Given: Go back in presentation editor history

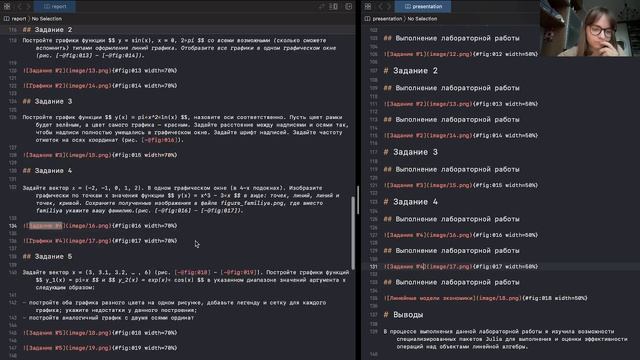Looking at the screenshot, I should tap(380, 6).
